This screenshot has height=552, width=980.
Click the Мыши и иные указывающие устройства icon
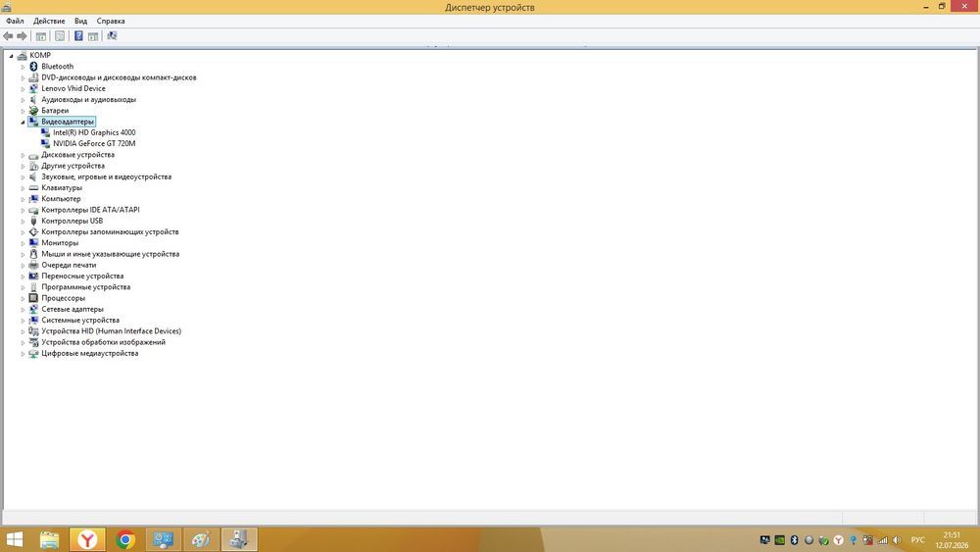pos(33,254)
